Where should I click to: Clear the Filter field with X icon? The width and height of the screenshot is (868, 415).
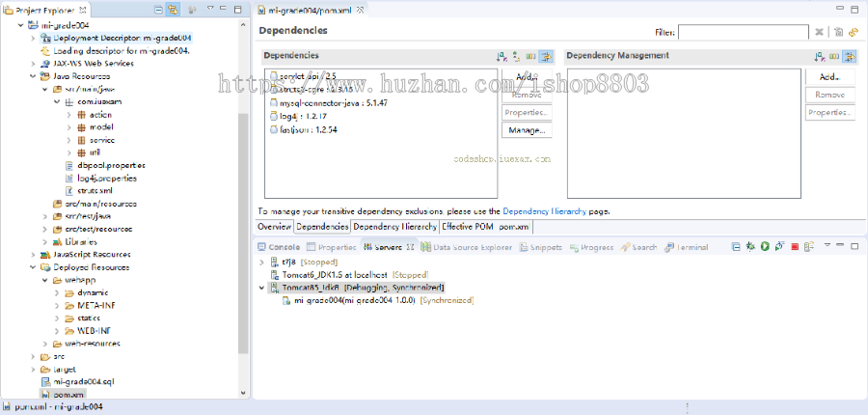[819, 32]
